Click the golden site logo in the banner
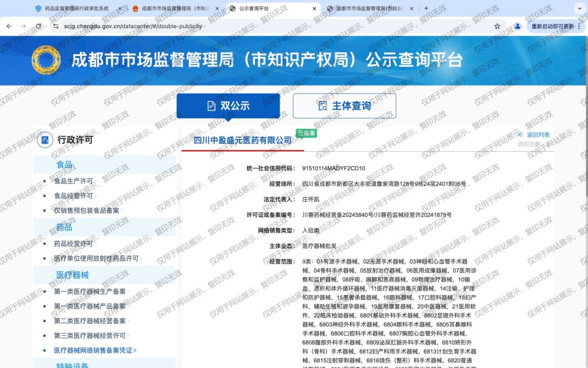The image size is (588, 368). coord(46,60)
